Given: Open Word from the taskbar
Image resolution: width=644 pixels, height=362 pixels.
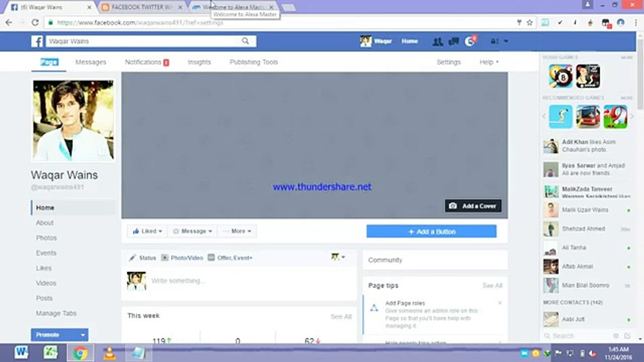Looking at the screenshot, I should [22, 353].
